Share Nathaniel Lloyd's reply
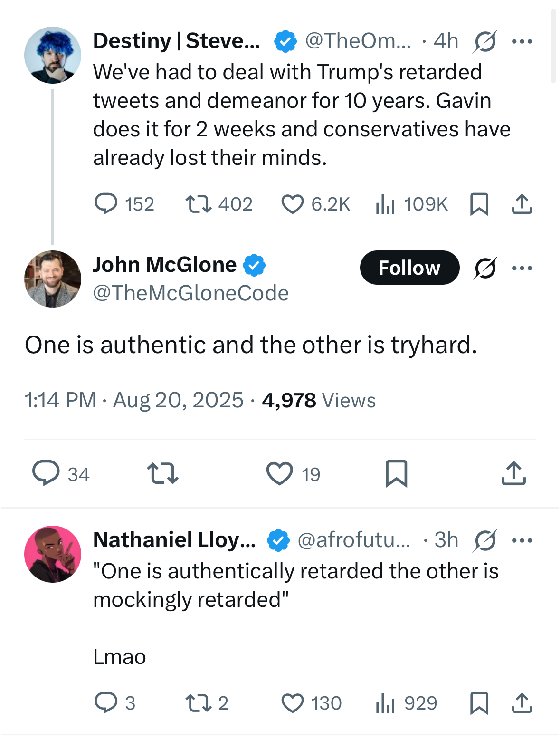Viewport: 560px width, 740px height. [x=522, y=703]
